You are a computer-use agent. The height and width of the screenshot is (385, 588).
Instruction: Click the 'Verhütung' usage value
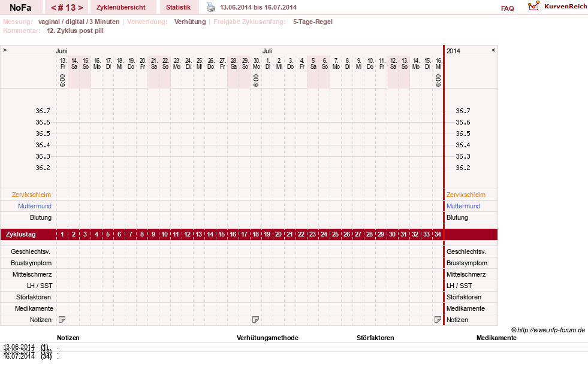coord(190,22)
